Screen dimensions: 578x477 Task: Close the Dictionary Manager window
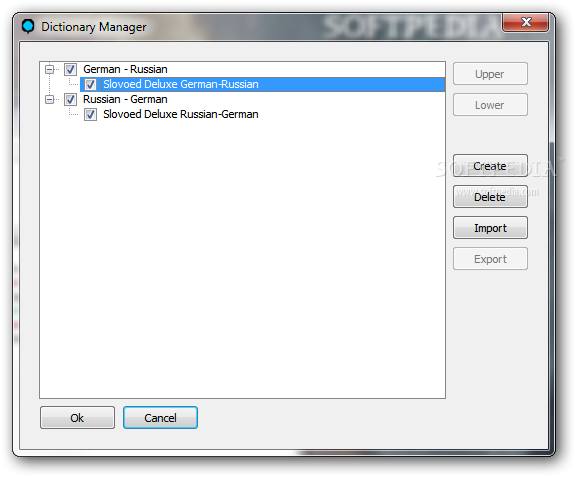(x=526, y=22)
